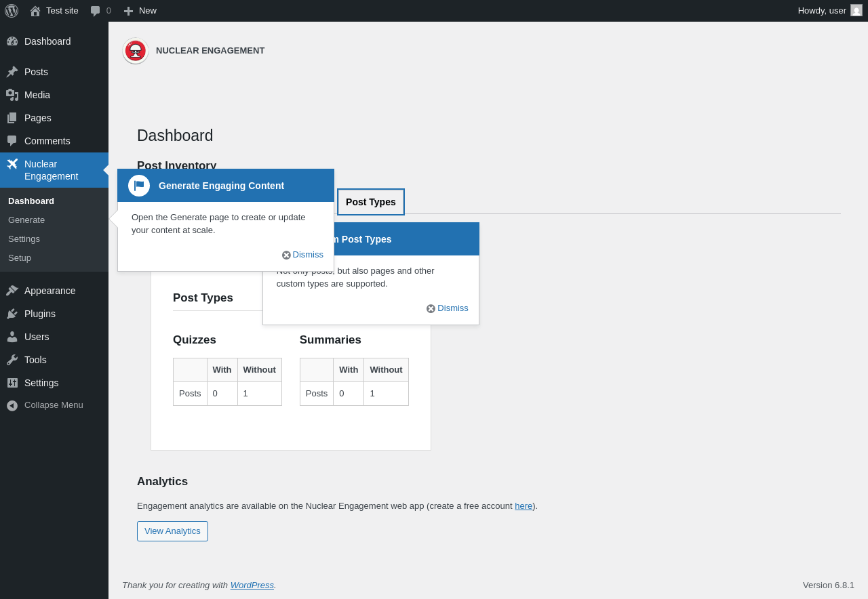This screenshot has width=868, height=599.
Task: Click the Plugins plug icon
Action: [12, 314]
